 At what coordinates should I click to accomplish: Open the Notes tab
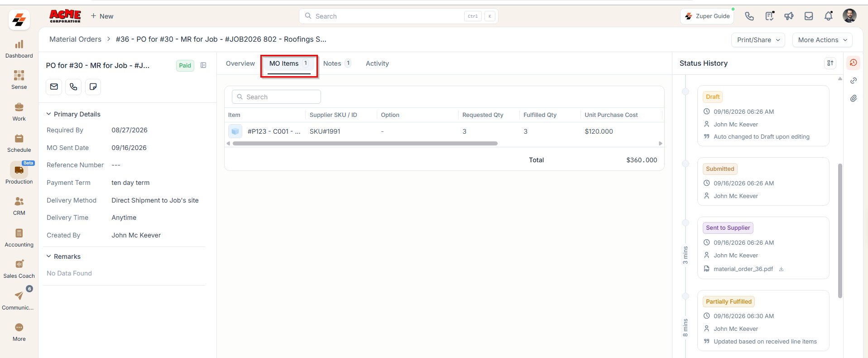(337, 63)
